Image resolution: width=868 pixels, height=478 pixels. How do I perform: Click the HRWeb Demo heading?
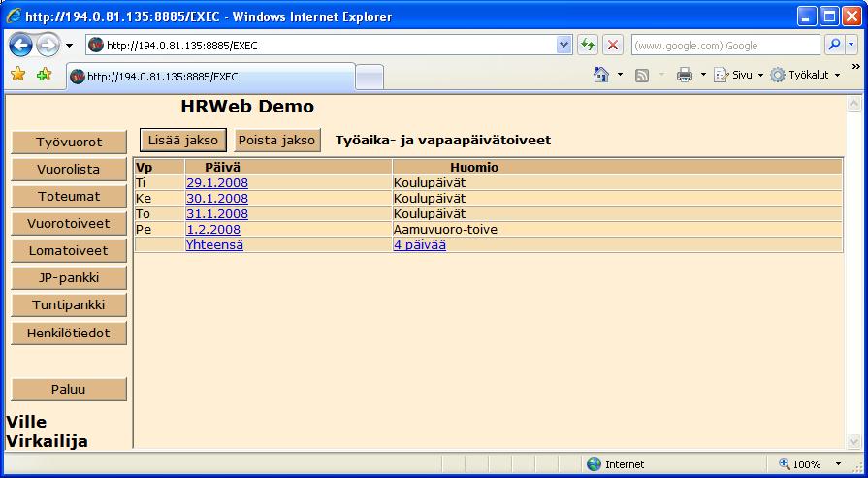(247, 107)
